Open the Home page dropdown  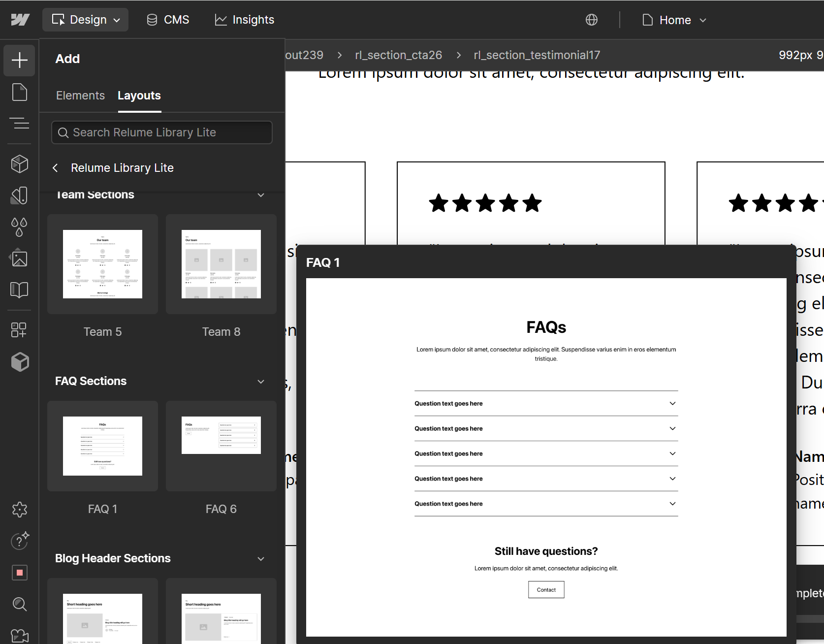674,20
